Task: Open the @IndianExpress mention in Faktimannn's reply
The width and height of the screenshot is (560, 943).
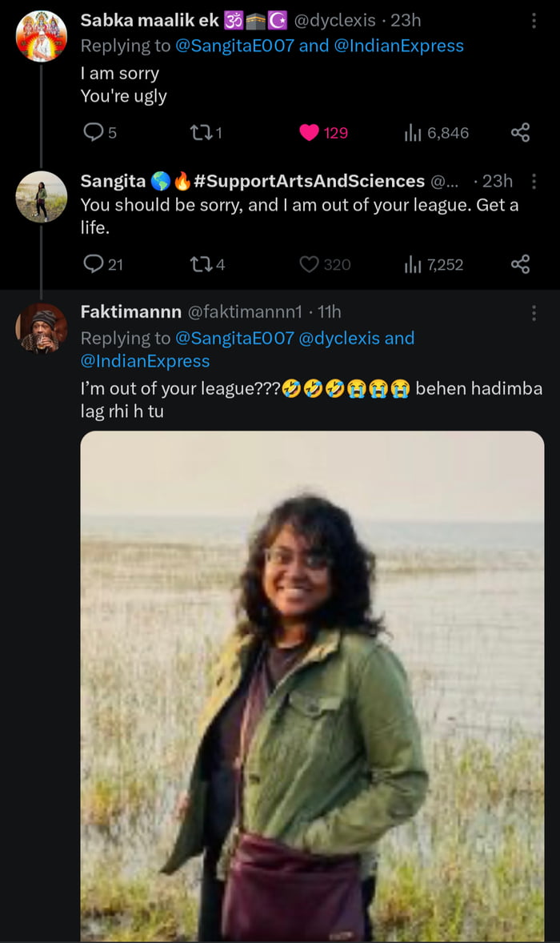Action: coord(145,361)
